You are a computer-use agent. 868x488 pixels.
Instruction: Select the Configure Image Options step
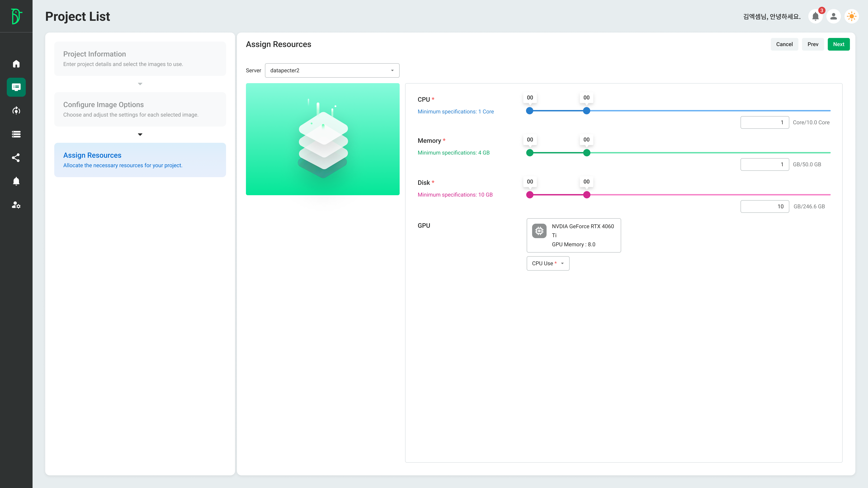tap(140, 109)
